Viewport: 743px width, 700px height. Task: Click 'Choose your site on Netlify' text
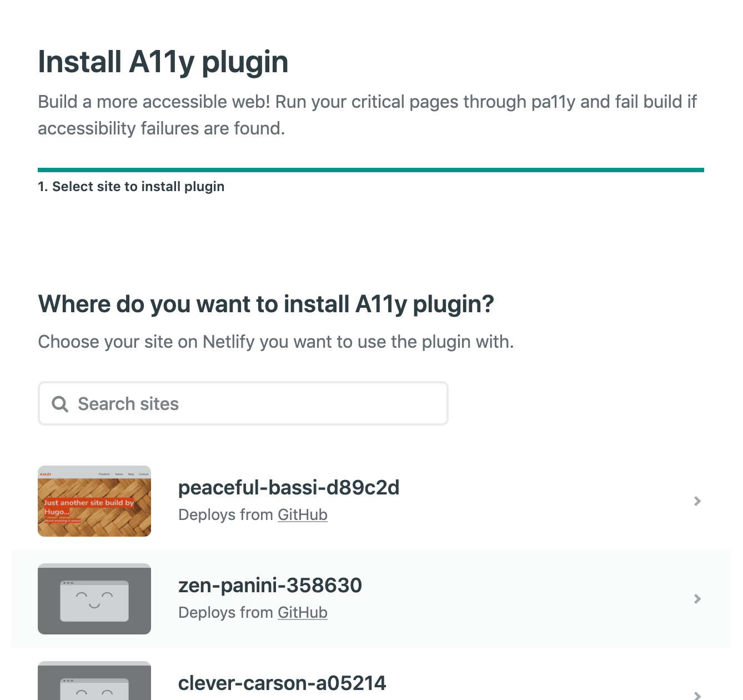[276, 342]
